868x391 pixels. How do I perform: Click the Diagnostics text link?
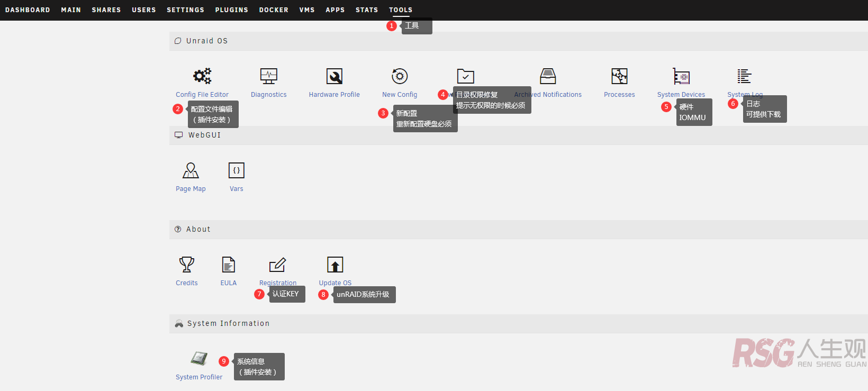269,95
